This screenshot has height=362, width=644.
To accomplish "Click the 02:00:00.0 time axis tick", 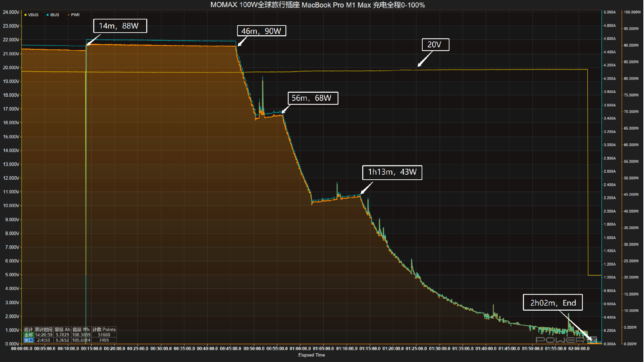I will (579, 349).
